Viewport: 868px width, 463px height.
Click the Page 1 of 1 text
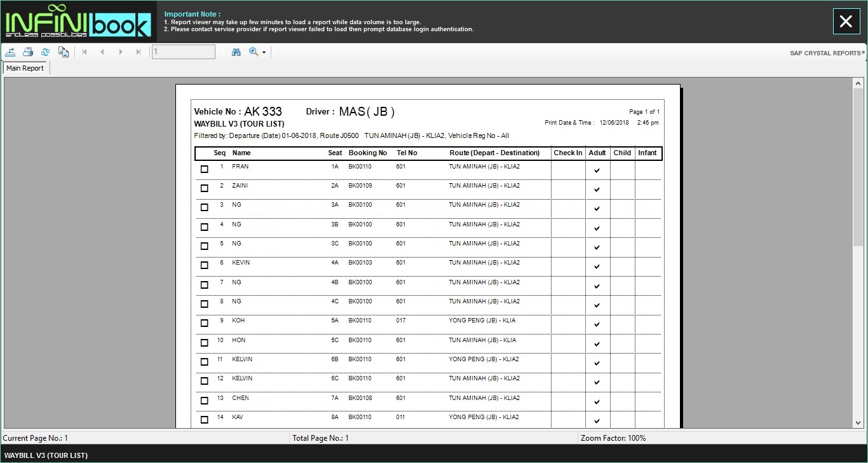coord(644,112)
